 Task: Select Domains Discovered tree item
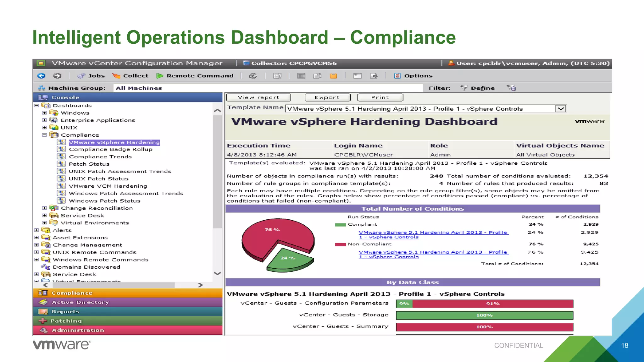click(86, 267)
